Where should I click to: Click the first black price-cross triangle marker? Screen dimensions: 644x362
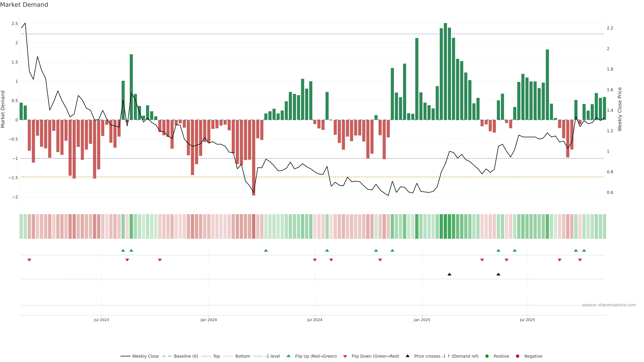(x=449, y=274)
